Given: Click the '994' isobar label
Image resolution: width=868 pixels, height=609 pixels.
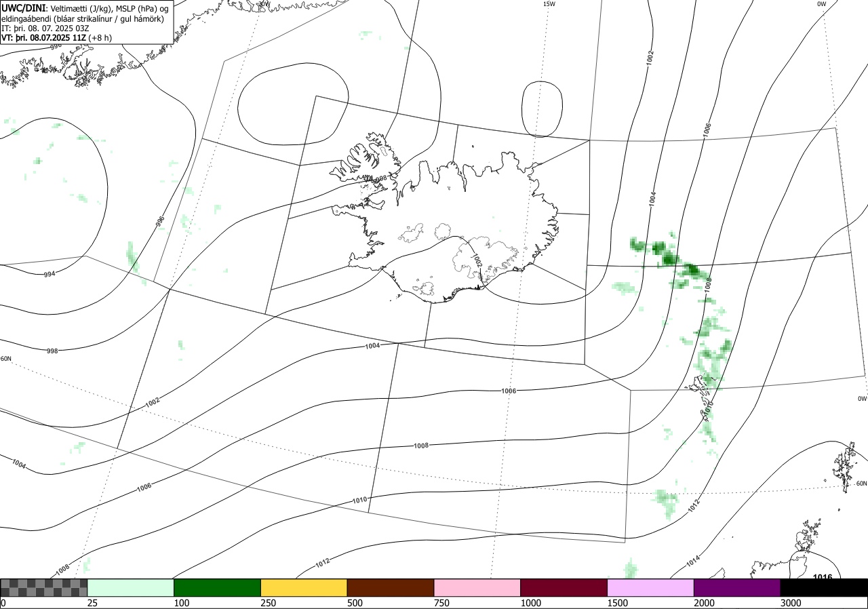Looking at the screenshot, I should 50,274.
